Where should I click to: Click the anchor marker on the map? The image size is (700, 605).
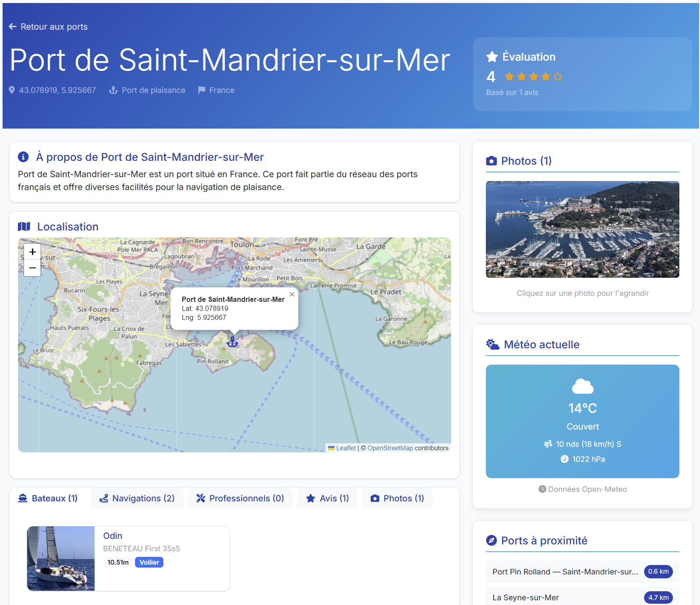(x=232, y=343)
